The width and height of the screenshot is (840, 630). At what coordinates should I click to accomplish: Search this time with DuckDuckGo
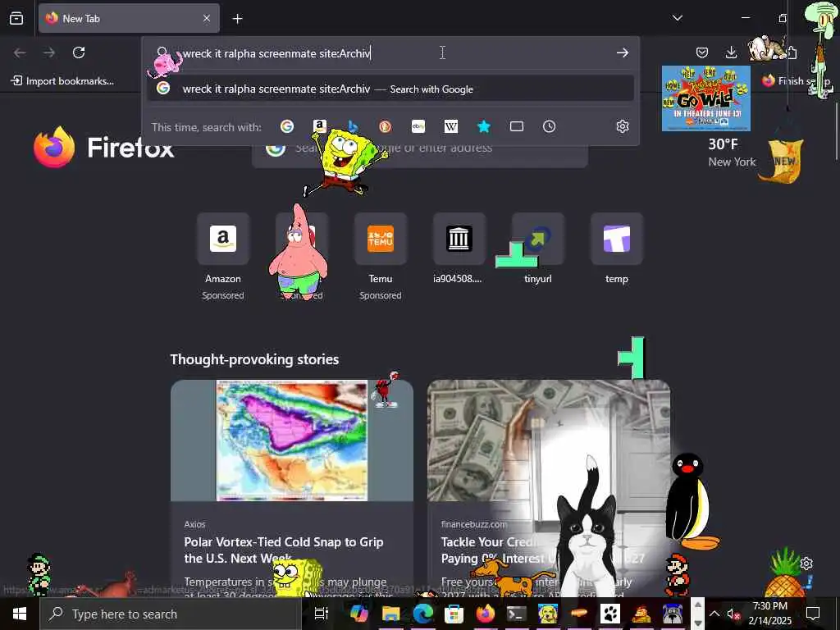tap(385, 126)
